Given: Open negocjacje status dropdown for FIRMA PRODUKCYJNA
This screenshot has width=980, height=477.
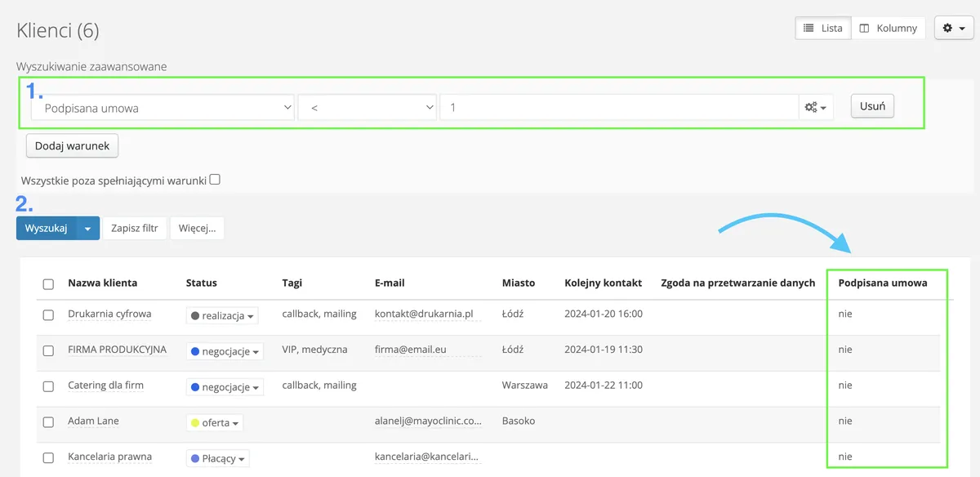Looking at the screenshot, I should click(x=225, y=351).
